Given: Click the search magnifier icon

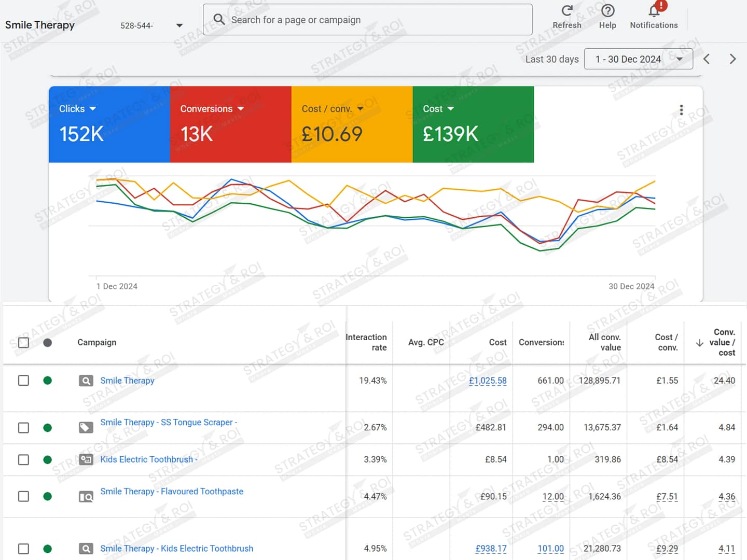Looking at the screenshot, I should click(x=219, y=20).
